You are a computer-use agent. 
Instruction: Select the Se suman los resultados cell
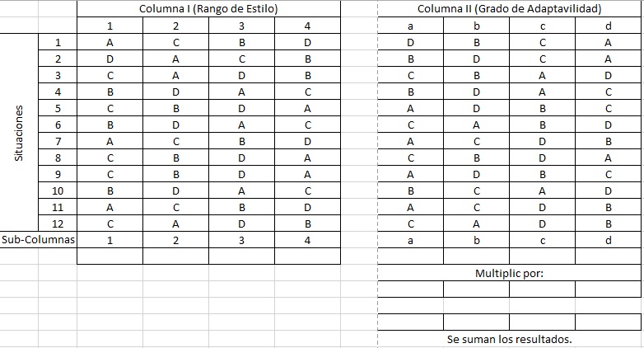[x=509, y=339]
